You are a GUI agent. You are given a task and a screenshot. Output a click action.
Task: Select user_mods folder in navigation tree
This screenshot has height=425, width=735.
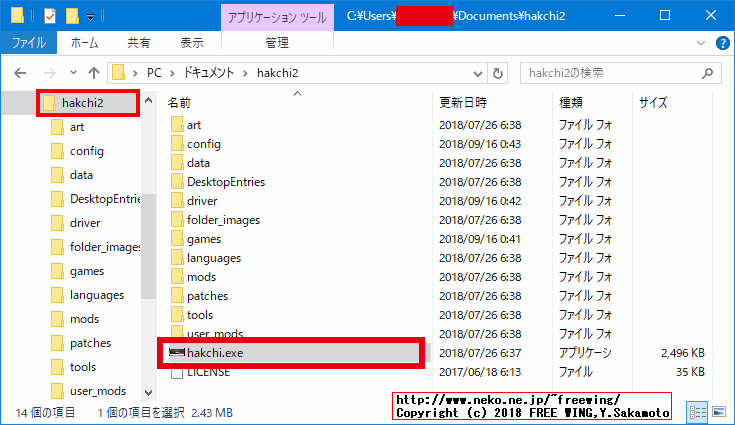98,391
